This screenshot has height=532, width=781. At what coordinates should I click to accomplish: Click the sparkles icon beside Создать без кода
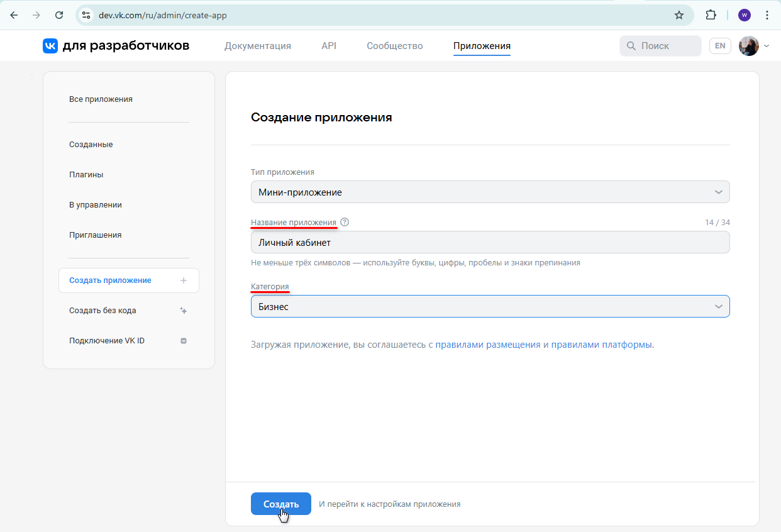(183, 310)
